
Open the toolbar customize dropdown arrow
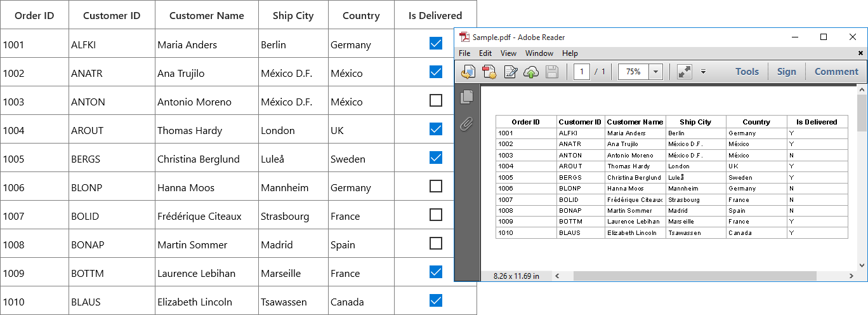[x=703, y=72]
